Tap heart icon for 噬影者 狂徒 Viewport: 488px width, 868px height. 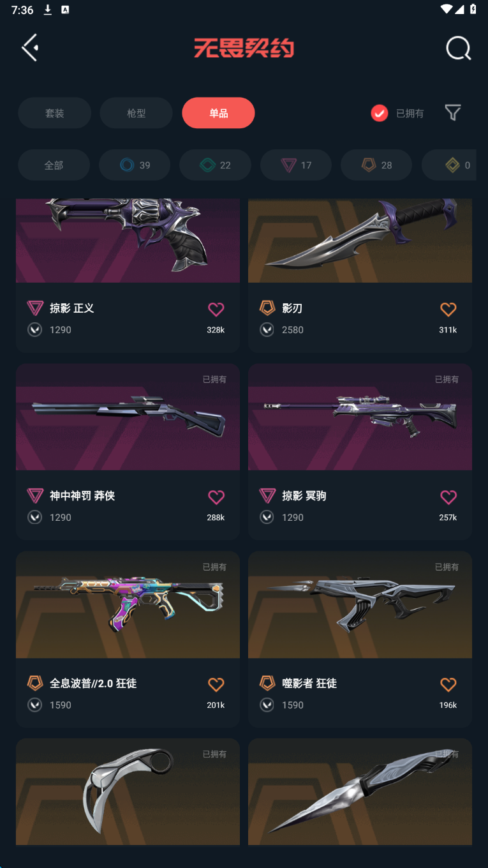coord(448,685)
